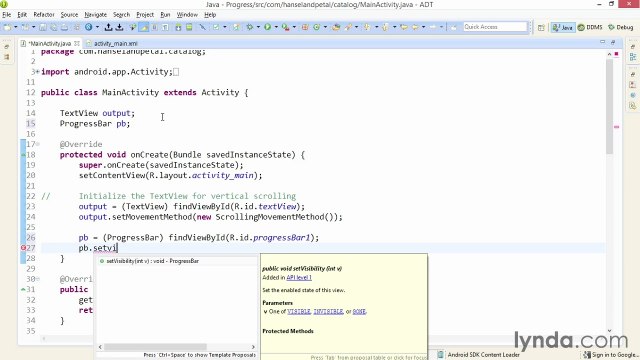Screen dimensions: 640x360
Task: Expand the folded import block on line 3
Action: (38, 72)
